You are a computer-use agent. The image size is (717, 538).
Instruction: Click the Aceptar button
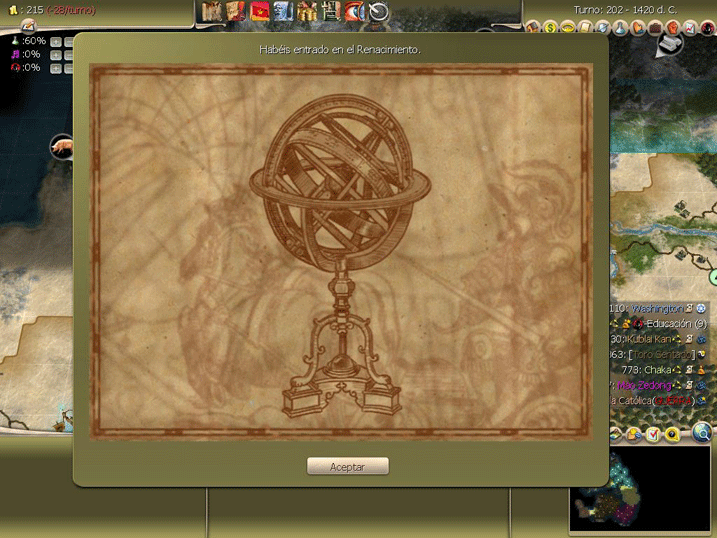[x=347, y=467]
